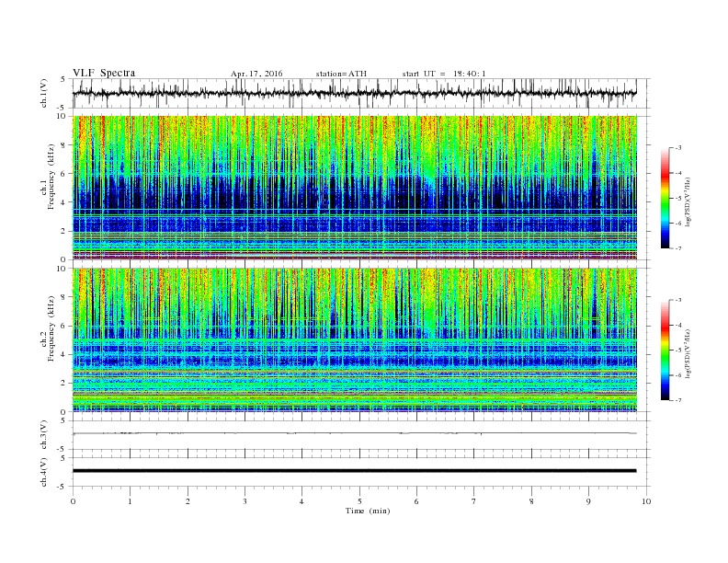The image size is (728, 563).
Task: Click the "-3" tick of the ch.1 colorbar
Action: click(x=677, y=148)
